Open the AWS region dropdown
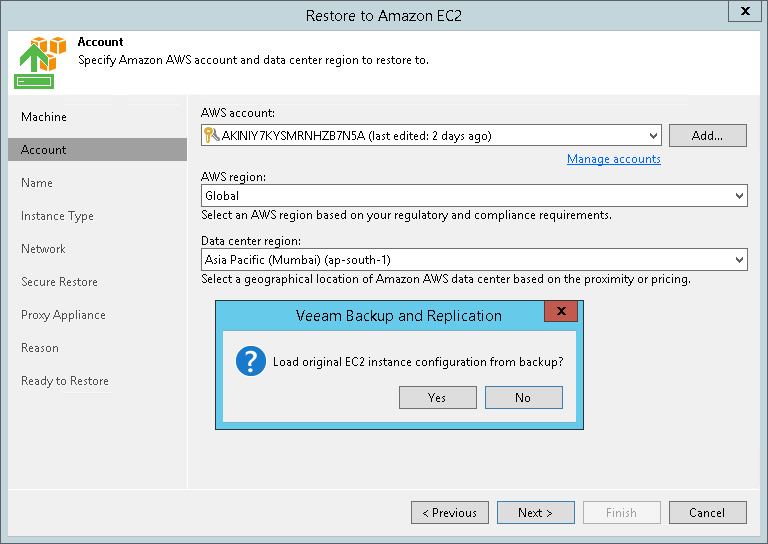This screenshot has height=544, width=768. 739,196
